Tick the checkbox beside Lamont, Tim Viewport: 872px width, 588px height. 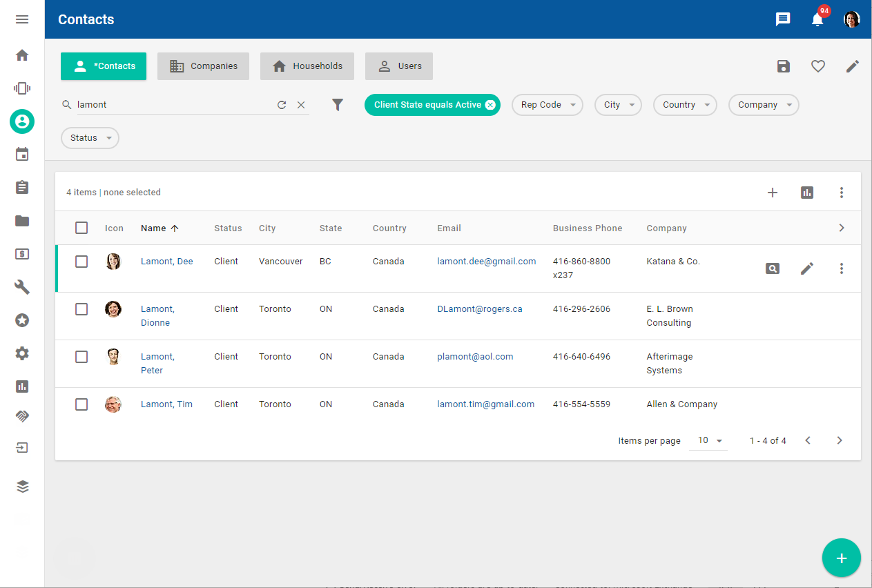click(x=81, y=404)
